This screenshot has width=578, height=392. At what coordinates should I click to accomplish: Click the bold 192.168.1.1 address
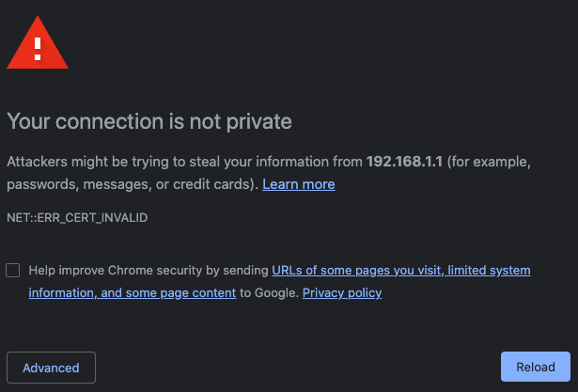point(404,162)
